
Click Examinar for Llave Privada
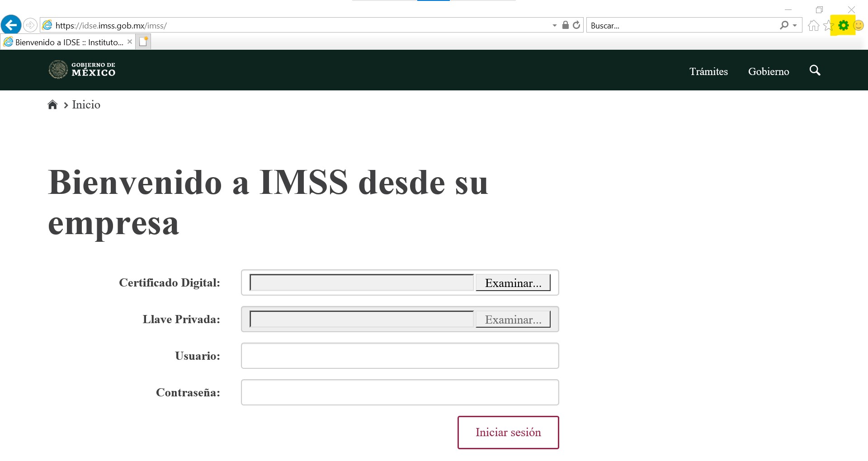click(513, 319)
